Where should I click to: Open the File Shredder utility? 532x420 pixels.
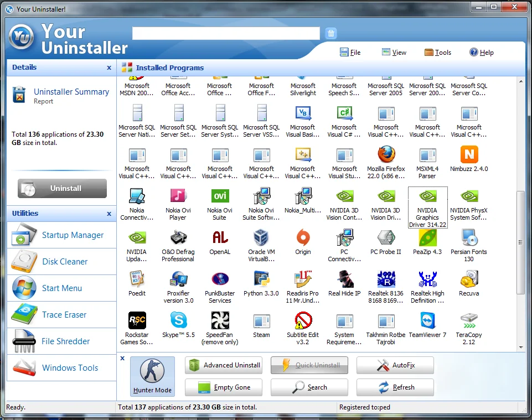click(x=61, y=341)
